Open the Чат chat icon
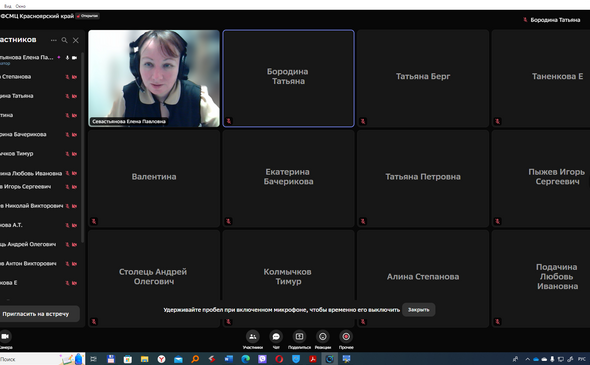 276,336
